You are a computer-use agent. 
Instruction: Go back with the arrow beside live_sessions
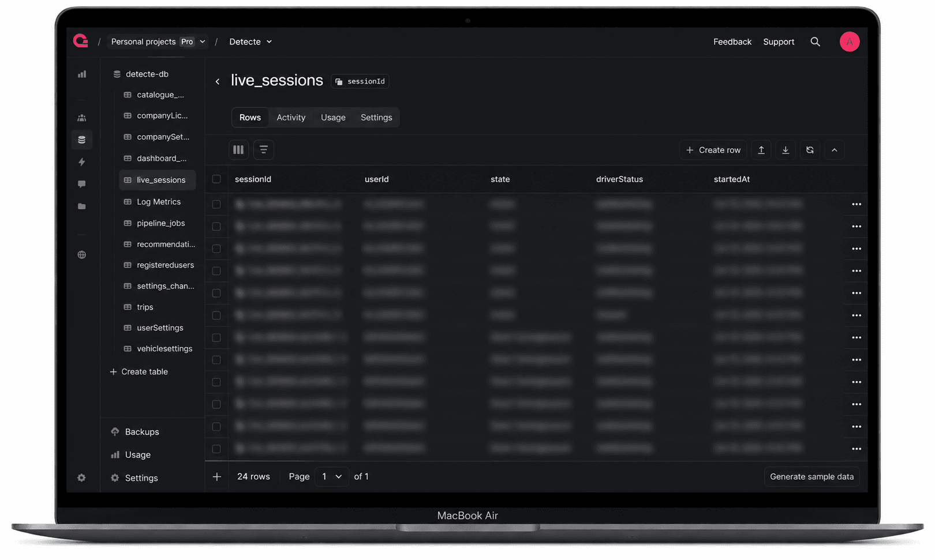pyautogui.click(x=218, y=82)
